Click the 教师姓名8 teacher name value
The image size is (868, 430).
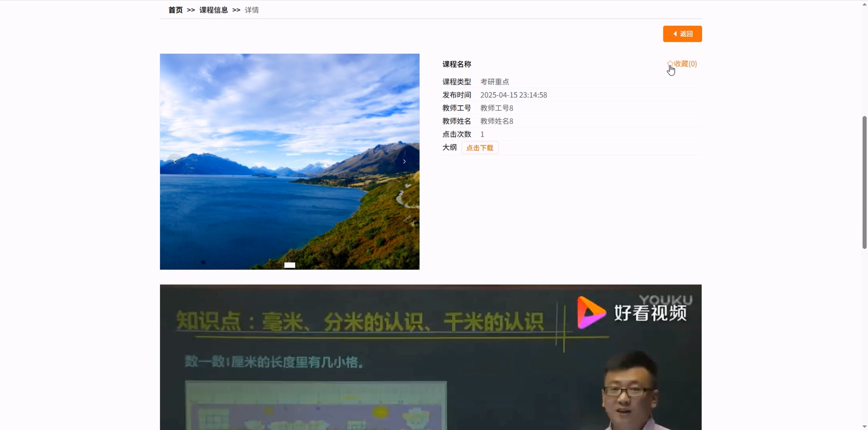coord(496,121)
